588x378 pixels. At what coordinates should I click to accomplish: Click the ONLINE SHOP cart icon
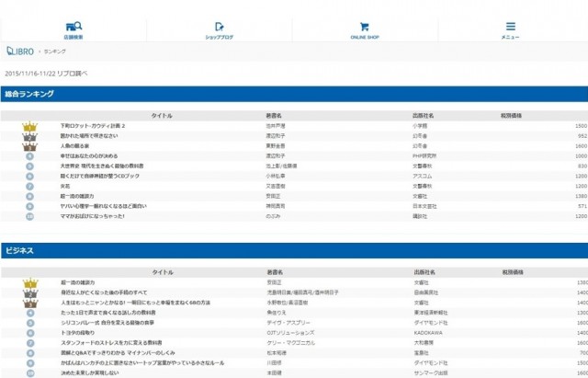coord(365,27)
